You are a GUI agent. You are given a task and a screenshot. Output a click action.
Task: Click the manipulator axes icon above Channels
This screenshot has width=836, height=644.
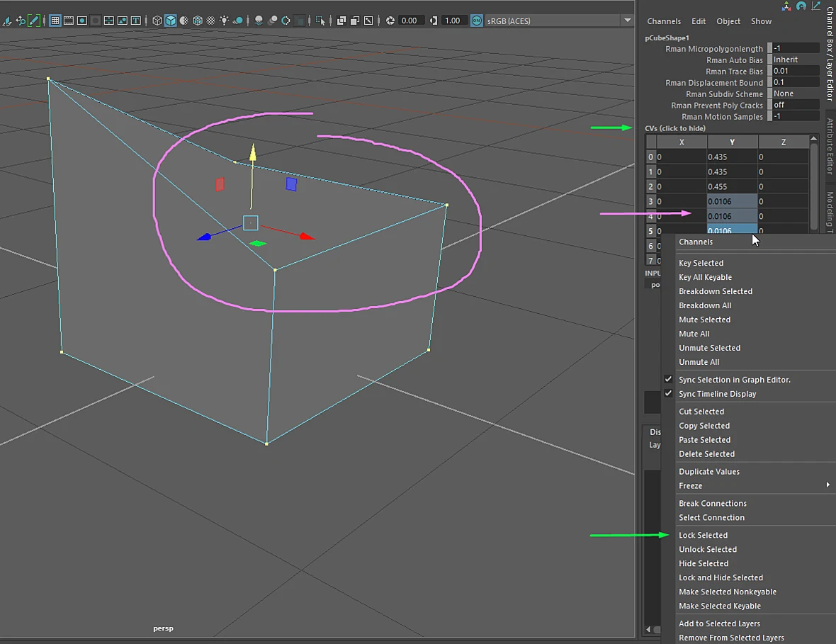click(x=786, y=6)
